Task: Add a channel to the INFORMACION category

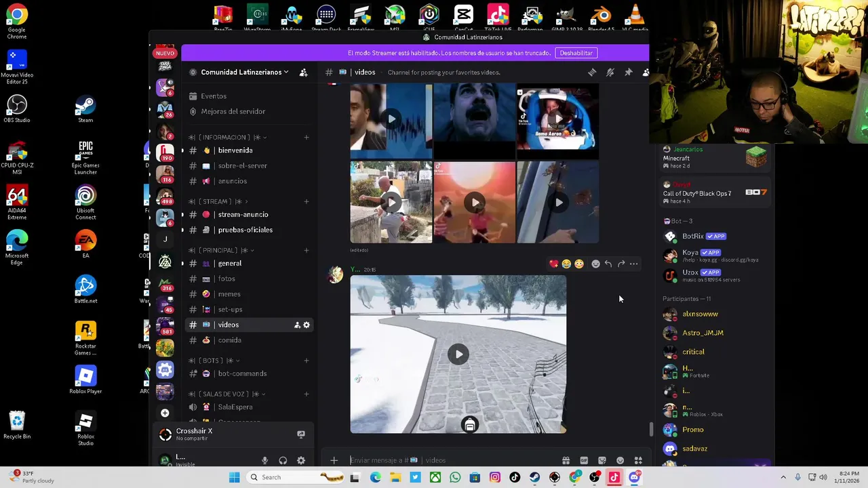Action: 307,138
